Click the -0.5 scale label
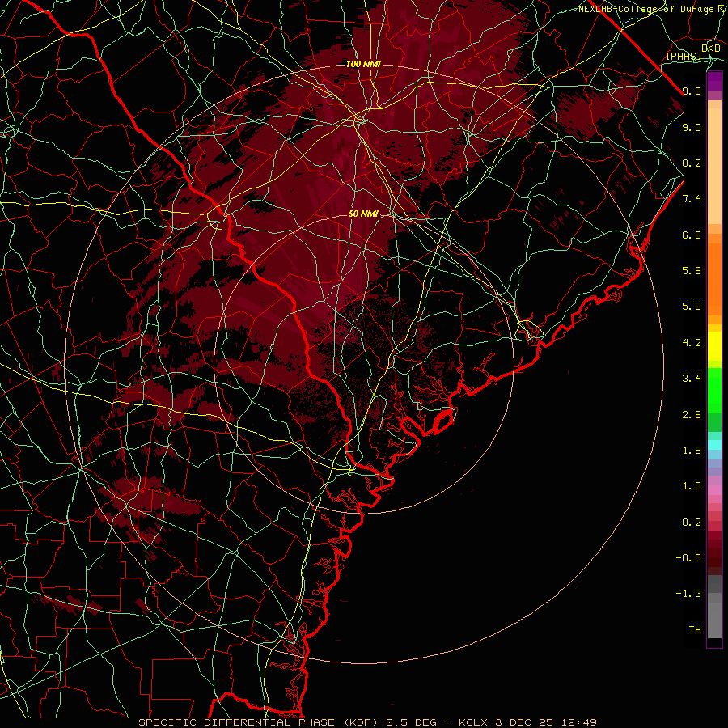 [x=688, y=558]
